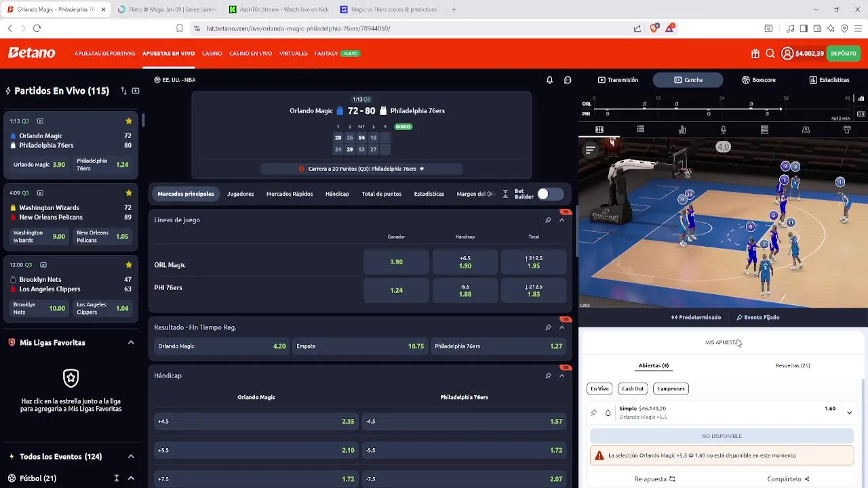
Task: Click Compártelo to share bet
Action: point(789,479)
